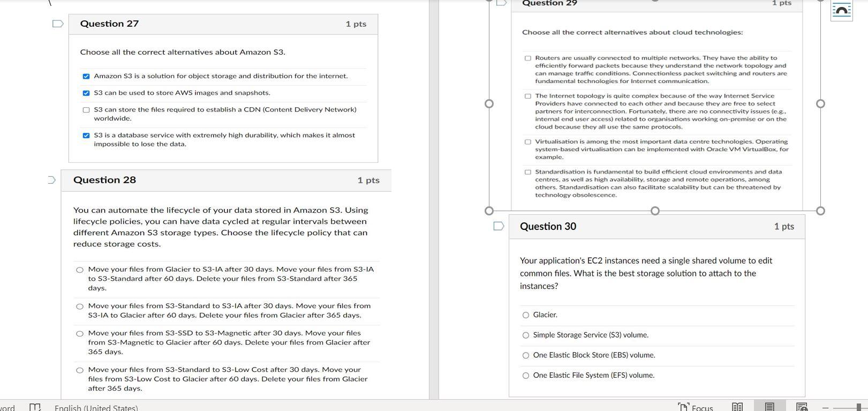The height and width of the screenshot is (411, 868).
Task: Click the flag icon beside Question 28
Action: click(x=51, y=180)
